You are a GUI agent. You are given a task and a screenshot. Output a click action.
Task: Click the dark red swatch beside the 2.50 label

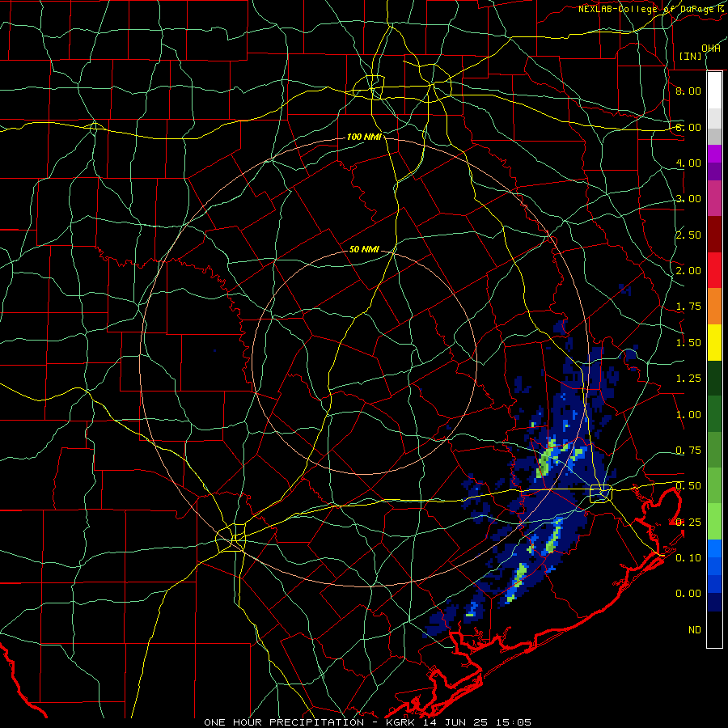coord(714,235)
